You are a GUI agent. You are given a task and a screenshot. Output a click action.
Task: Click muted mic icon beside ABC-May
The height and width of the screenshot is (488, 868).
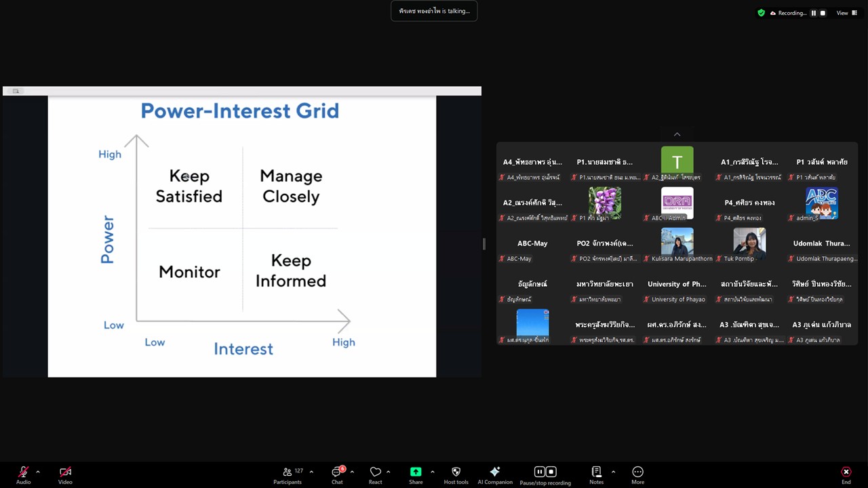point(502,259)
